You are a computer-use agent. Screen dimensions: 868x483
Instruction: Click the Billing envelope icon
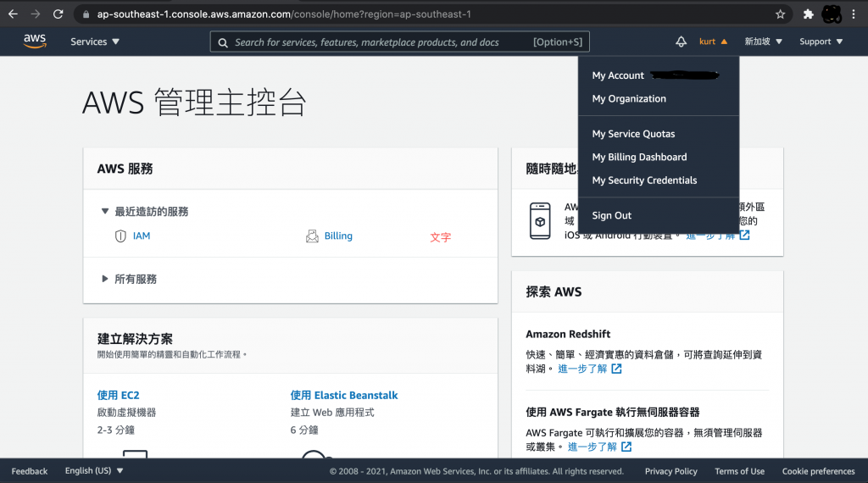312,236
